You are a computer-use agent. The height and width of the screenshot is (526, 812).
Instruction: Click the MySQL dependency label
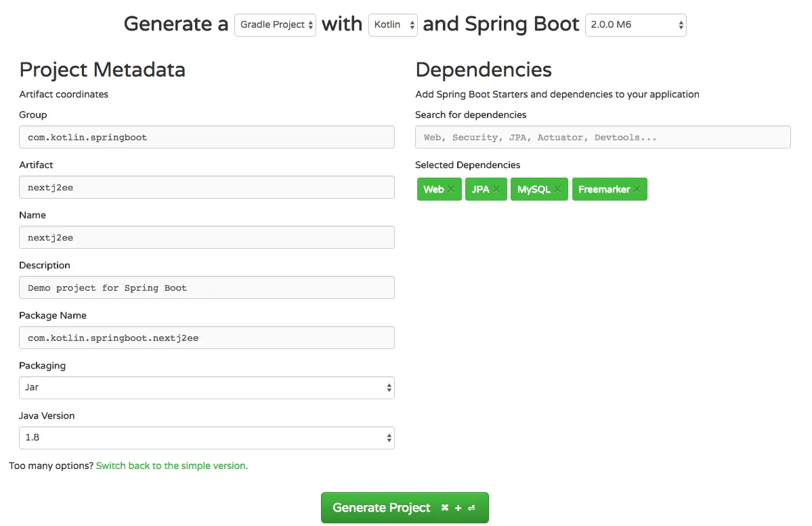pyautogui.click(x=534, y=189)
